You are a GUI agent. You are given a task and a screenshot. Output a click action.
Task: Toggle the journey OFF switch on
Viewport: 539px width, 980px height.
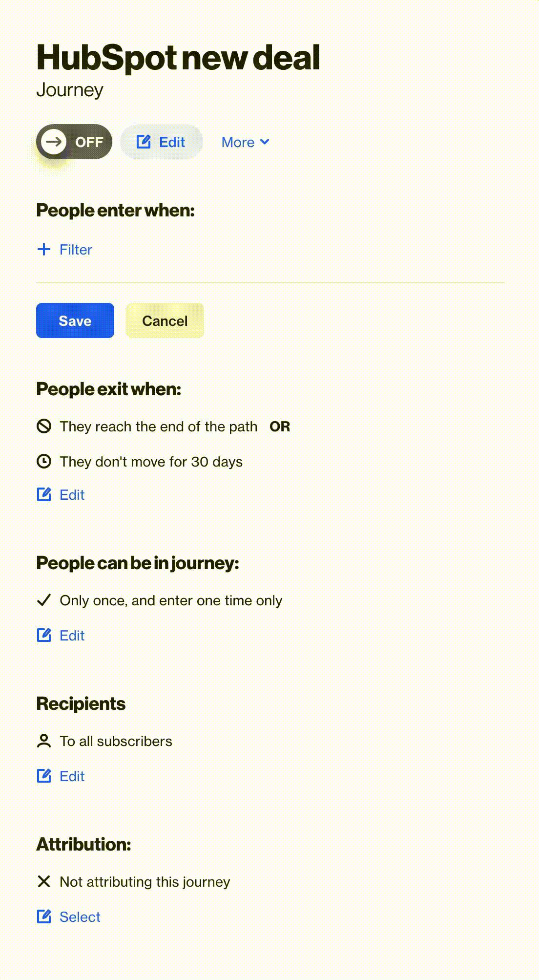(x=74, y=142)
